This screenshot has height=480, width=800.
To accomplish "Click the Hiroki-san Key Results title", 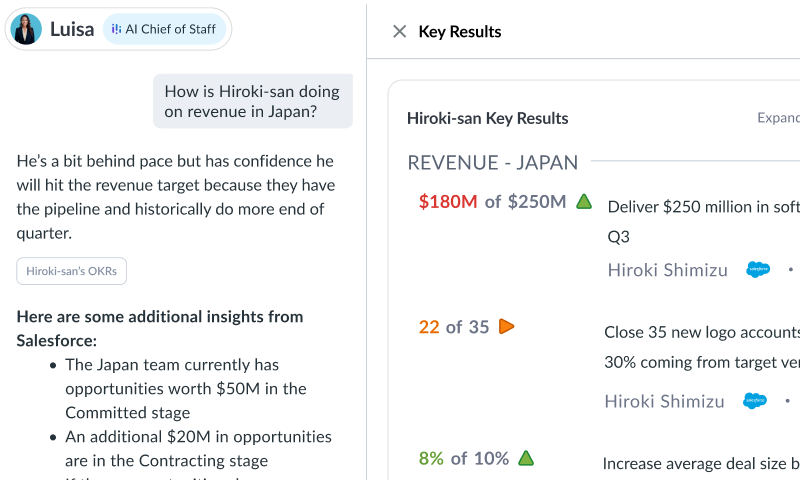I will click(488, 118).
